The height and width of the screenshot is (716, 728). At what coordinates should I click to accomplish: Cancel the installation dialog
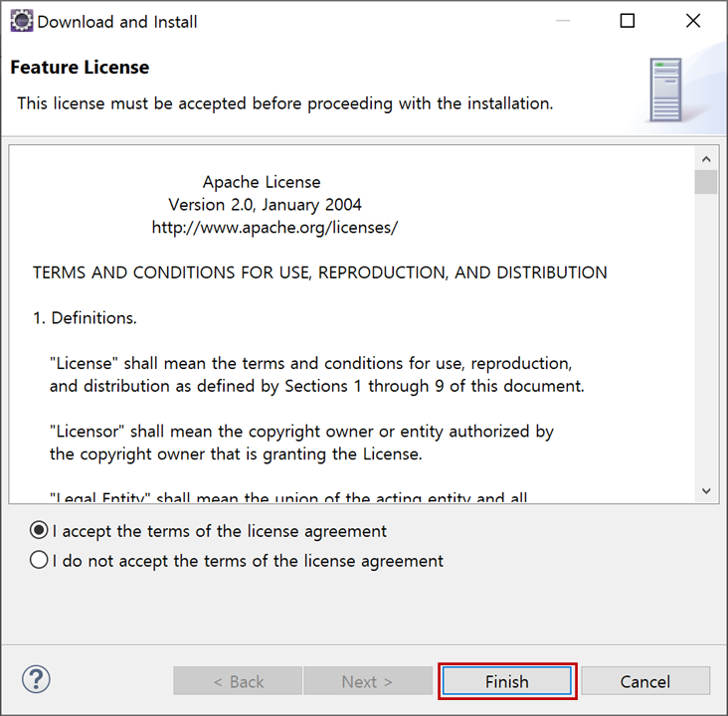[x=645, y=681]
